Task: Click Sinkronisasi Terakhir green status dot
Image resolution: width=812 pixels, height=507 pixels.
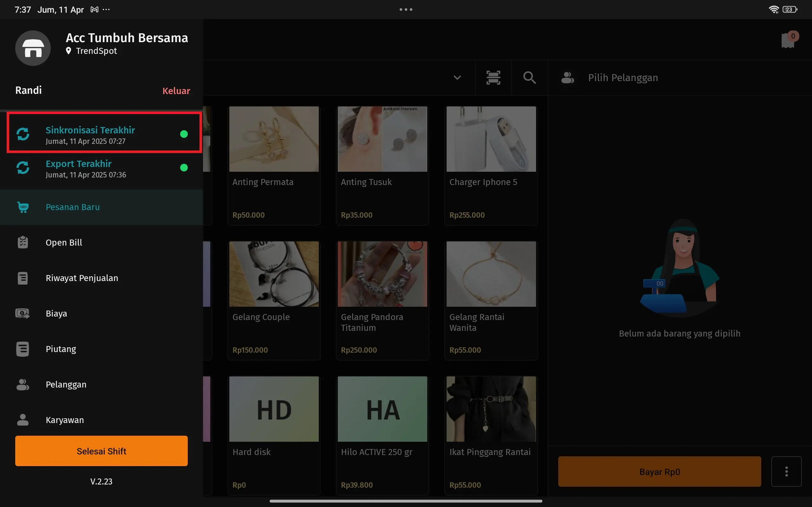Action: tap(184, 134)
